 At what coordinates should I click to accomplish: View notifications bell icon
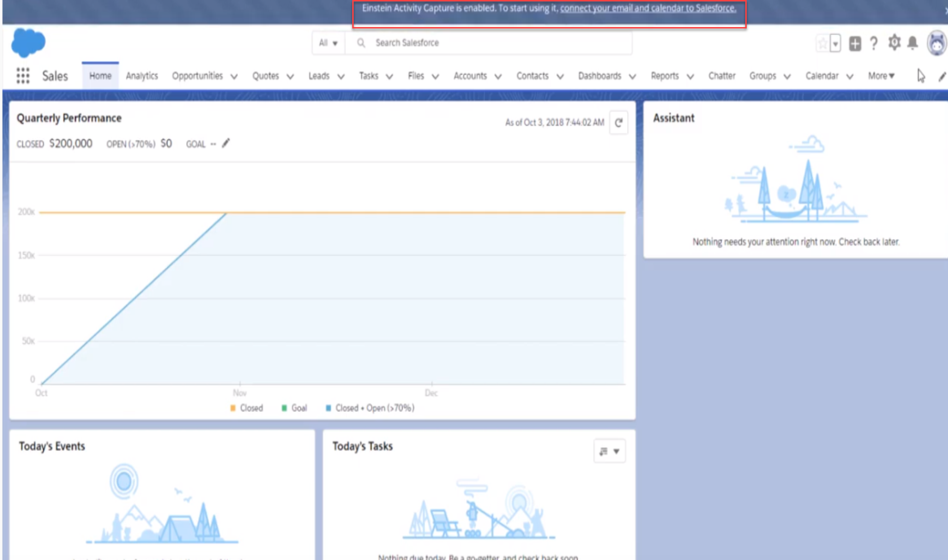[x=912, y=43]
